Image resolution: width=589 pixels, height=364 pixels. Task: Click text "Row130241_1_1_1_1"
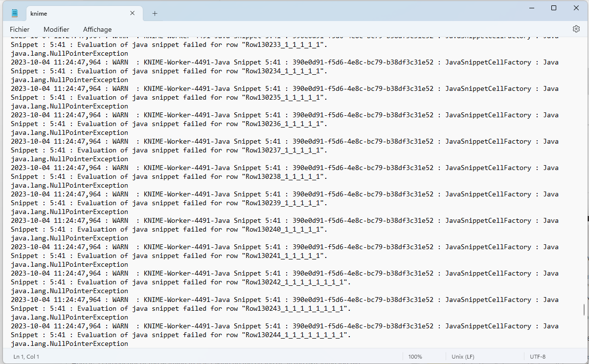coord(283,256)
